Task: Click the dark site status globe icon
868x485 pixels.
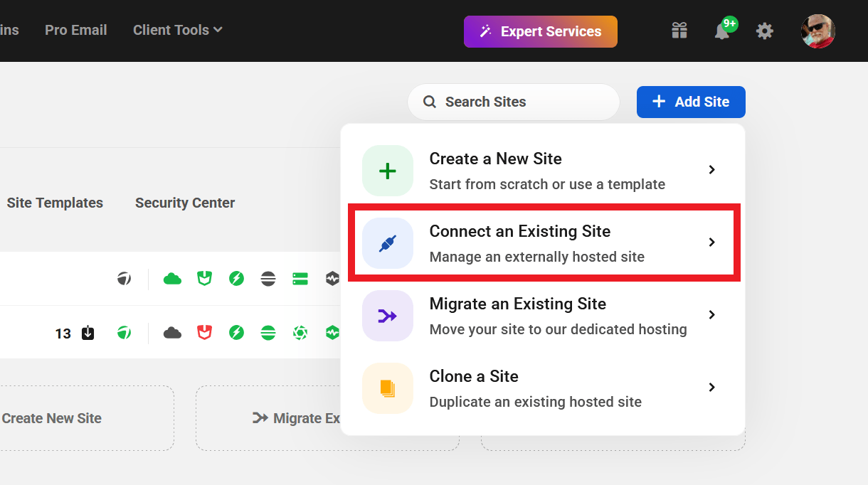Action: [124, 278]
